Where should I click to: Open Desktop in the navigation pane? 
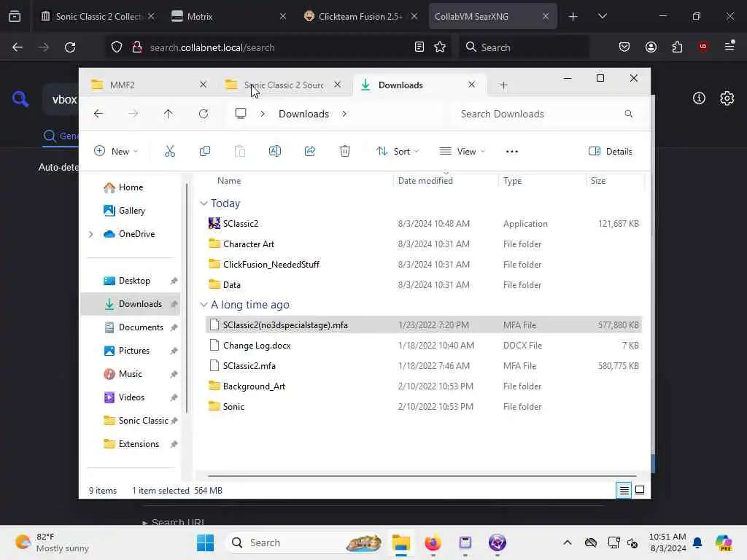click(134, 281)
